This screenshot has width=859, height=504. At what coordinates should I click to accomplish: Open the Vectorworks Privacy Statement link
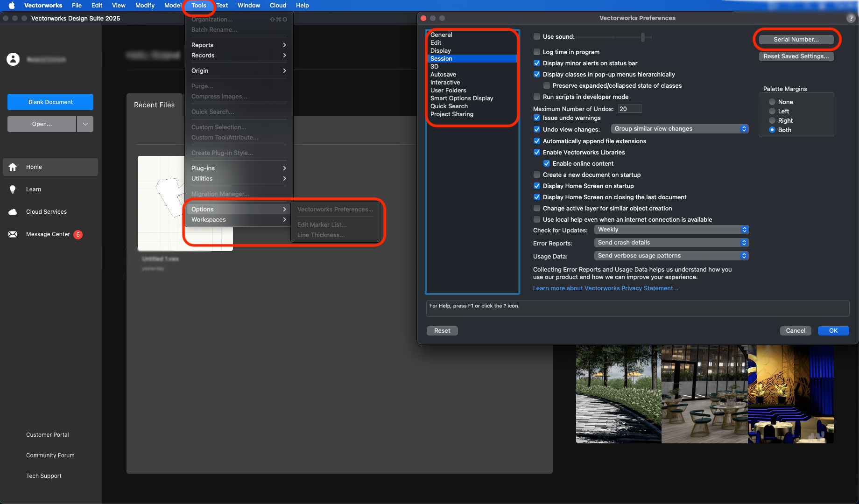(606, 288)
